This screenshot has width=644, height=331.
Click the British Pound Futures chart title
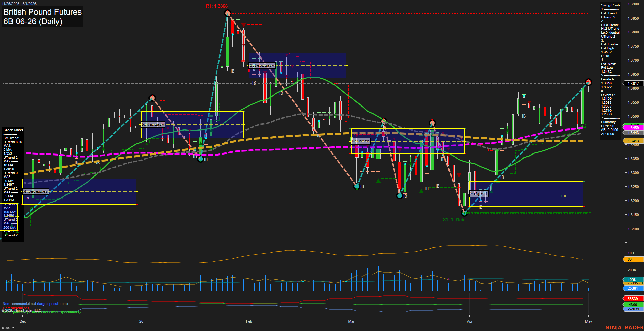(x=43, y=12)
